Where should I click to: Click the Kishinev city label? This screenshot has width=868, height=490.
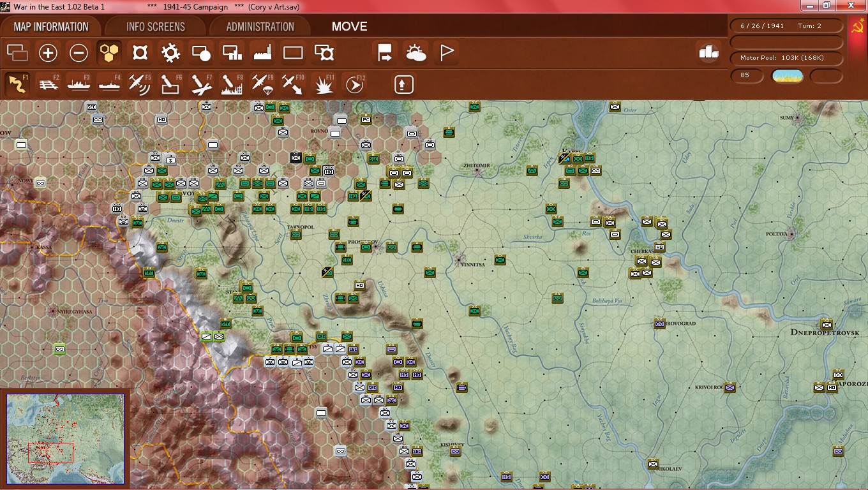[x=454, y=444]
